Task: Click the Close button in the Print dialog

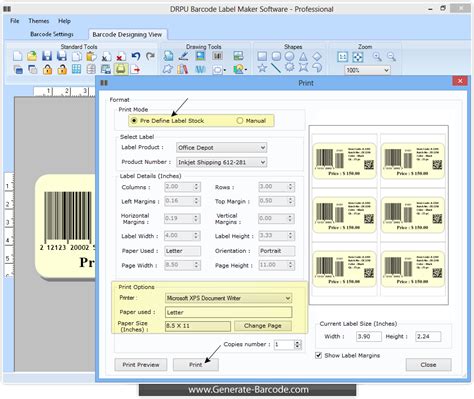Action: click(x=428, y=365)
